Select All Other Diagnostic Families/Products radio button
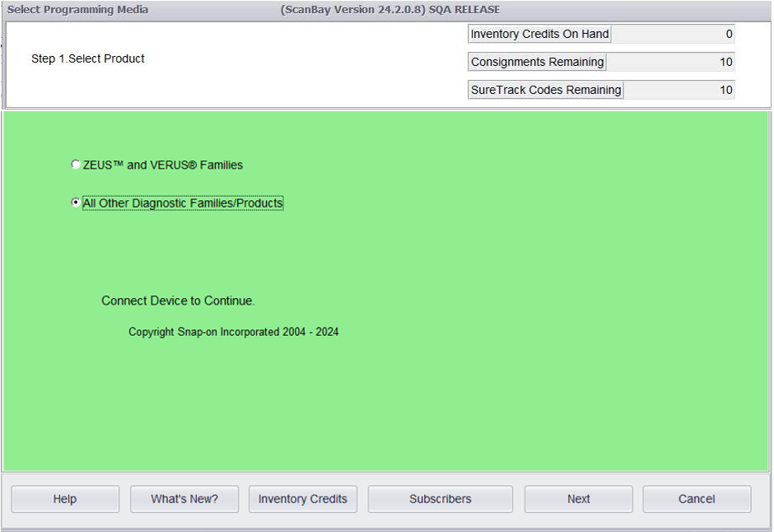The height and width of the screenshot is (532, 774). coord(76,203)
